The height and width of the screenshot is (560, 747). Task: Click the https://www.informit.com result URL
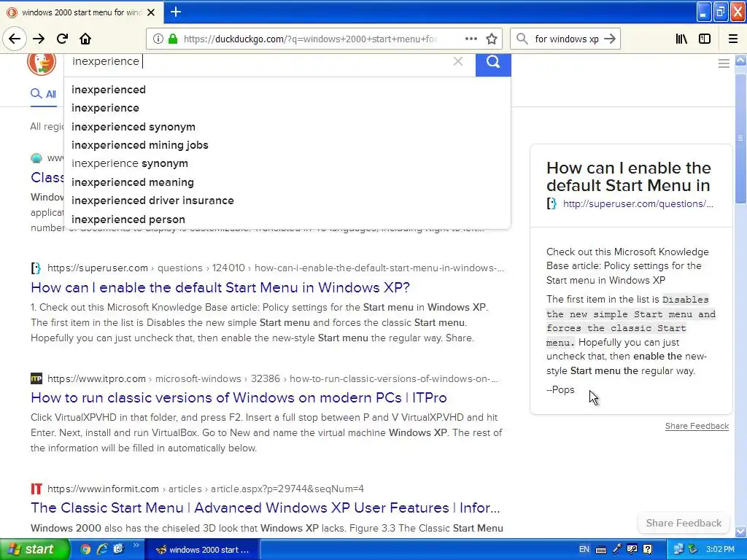coord(103,489)
